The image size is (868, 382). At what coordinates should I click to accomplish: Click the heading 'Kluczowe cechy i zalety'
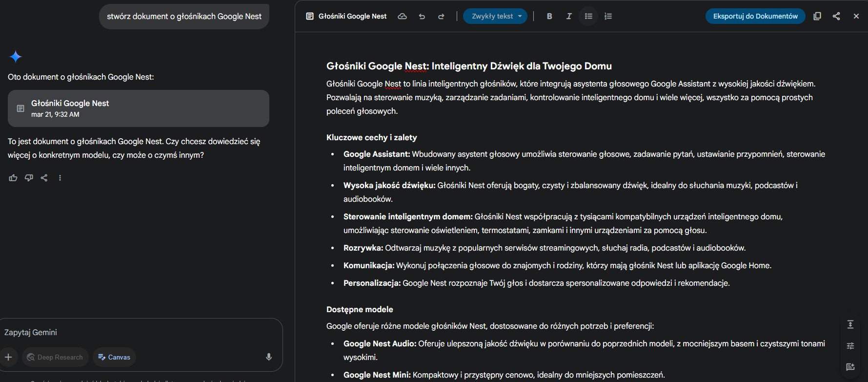point(371,137)
